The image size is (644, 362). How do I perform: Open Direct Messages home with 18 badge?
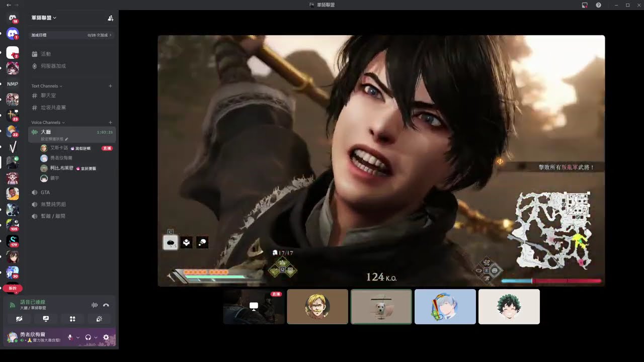pos(13,18)
